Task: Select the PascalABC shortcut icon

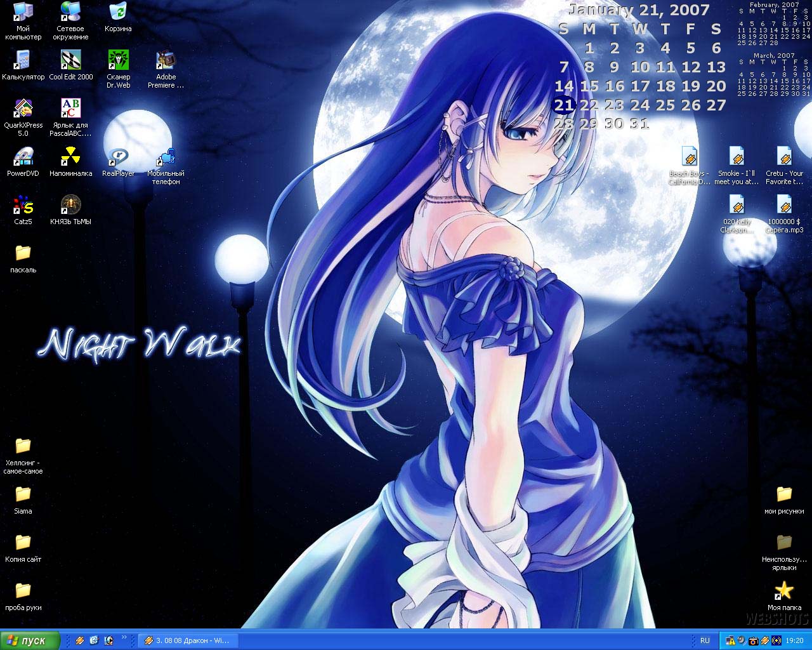Action: pos(70,117)
